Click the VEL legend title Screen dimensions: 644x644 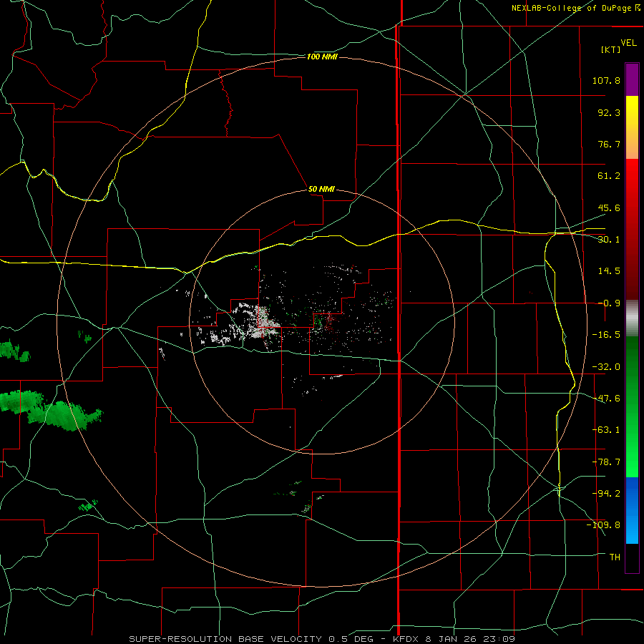tap(628, 43)
